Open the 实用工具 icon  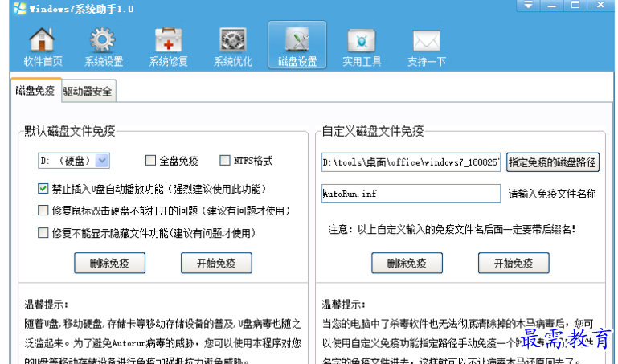pos(362,46)
